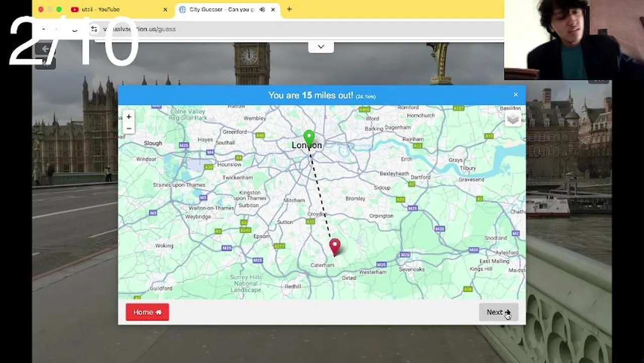Continue with the Next button
Image resolution: width=644 pixels, height=363 pixels.
click(x=498, y=312)
